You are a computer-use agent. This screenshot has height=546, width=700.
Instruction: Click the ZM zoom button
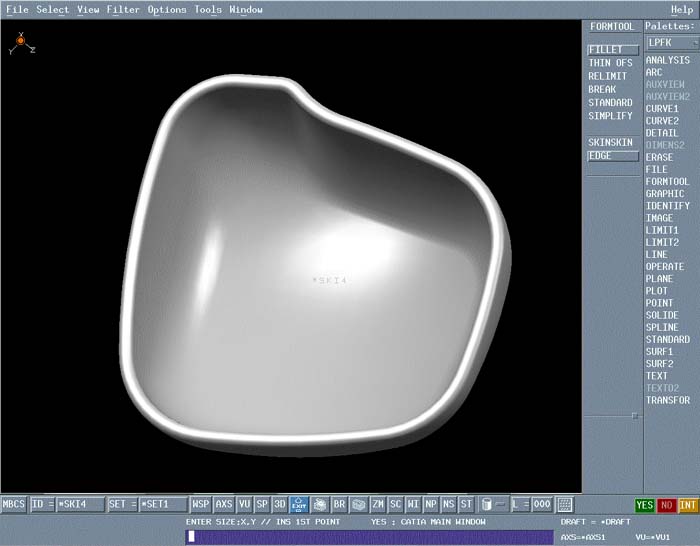378,505
